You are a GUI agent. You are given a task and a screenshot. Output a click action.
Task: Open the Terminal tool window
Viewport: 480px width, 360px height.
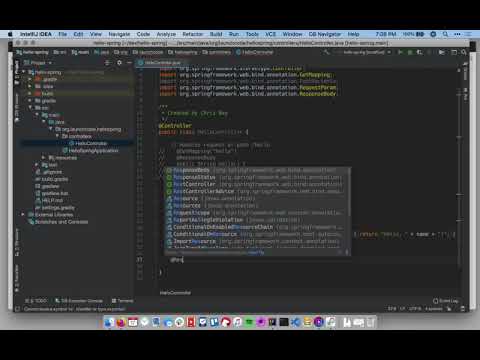coord(123,301)
